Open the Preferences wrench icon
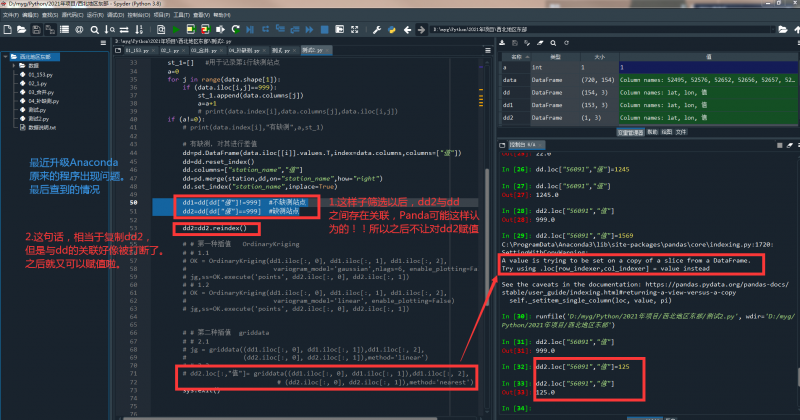 click(x=377, y=30)
